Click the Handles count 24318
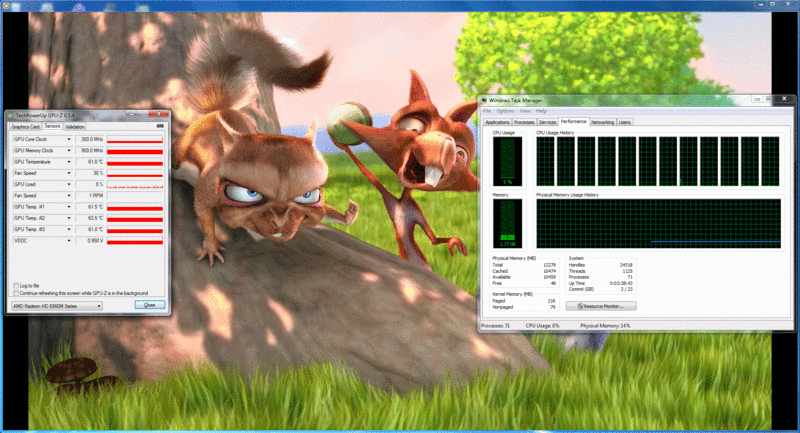800x433 pixels. click(626, 265)
